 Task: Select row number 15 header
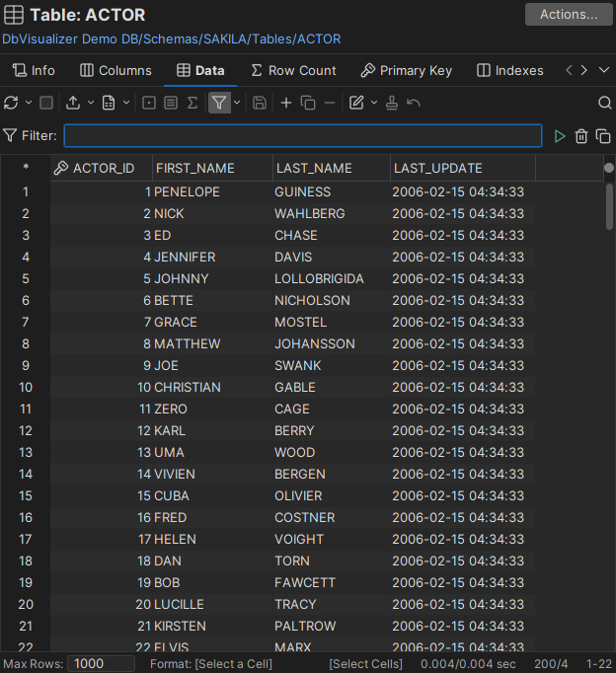point(26,495)
